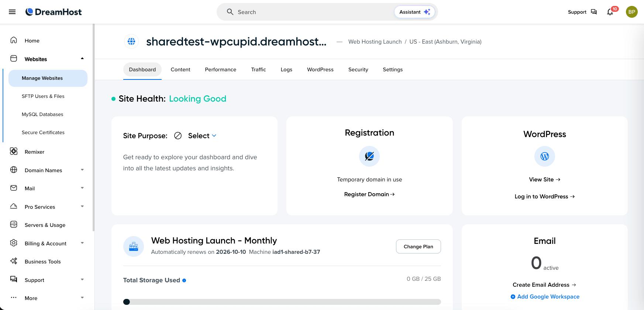Click the WordPress logo icon
Viewport: 644px width, 310px height.
point(545,156)
